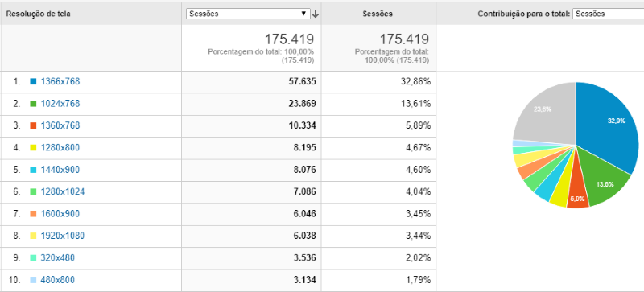Open the 1024x768 resolution link
This screenshot has width=644, height=292.
pyautogui.click(x=60, y=104)
